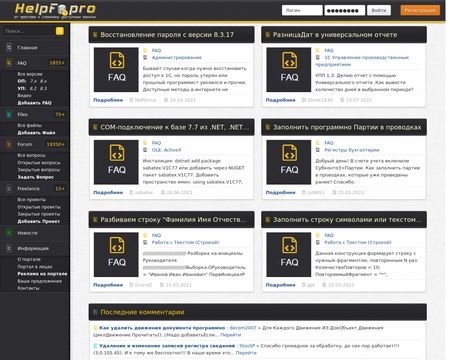Click Добавить Проект link in sidebar

(x=39, y=221)
